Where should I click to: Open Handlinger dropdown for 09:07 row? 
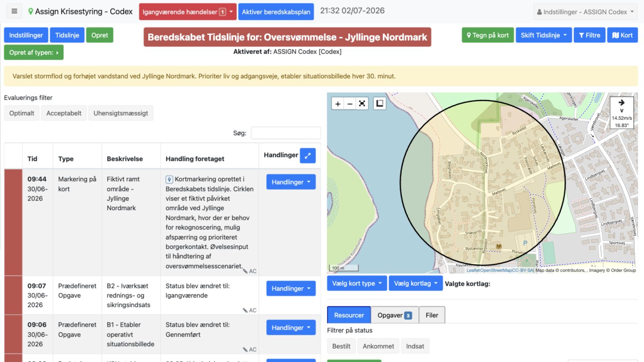pos(291,288)
